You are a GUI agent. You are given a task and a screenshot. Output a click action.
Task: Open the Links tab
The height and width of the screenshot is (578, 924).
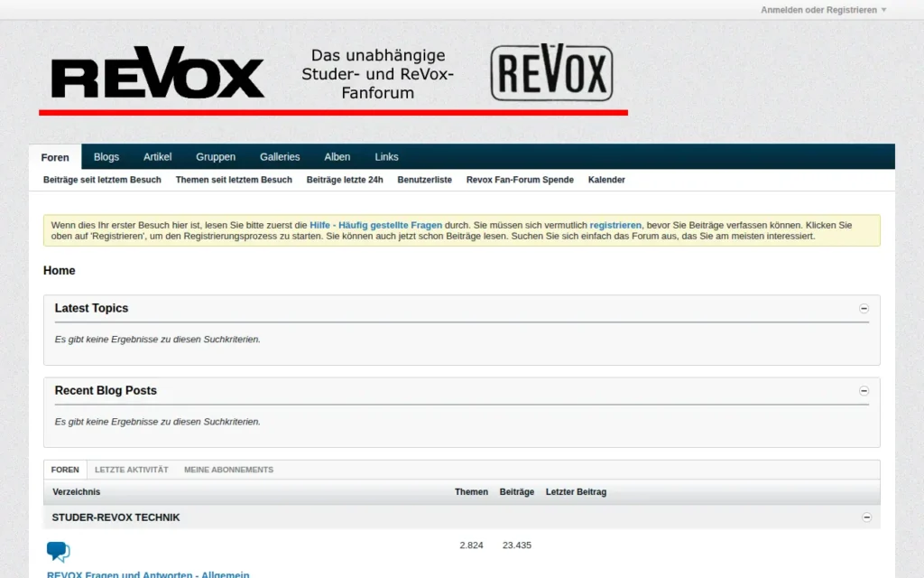(x=386, y=157)
